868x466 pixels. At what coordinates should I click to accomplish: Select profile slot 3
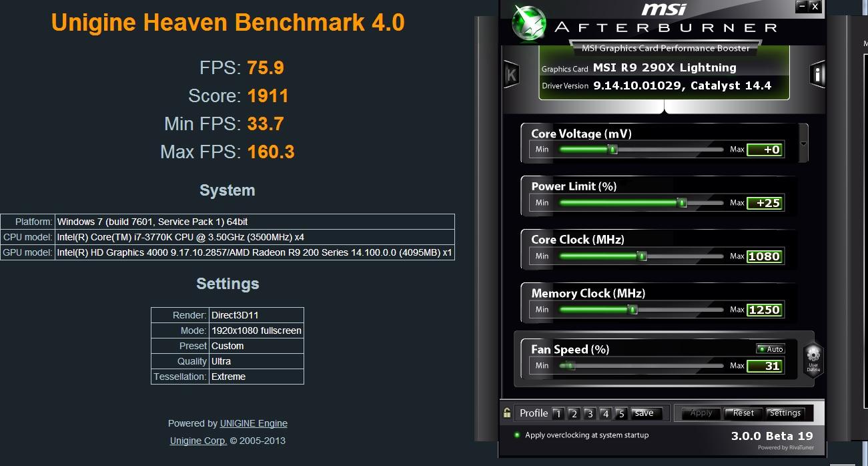590,414
